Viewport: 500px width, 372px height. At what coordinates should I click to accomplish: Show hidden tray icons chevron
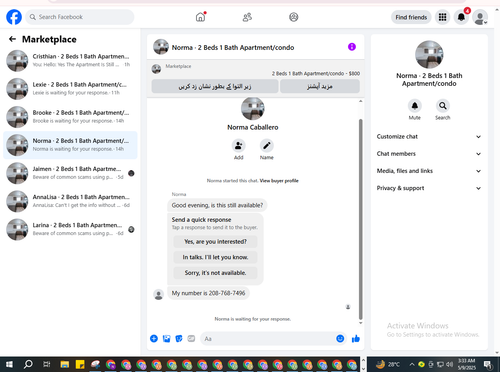(412, 364)
